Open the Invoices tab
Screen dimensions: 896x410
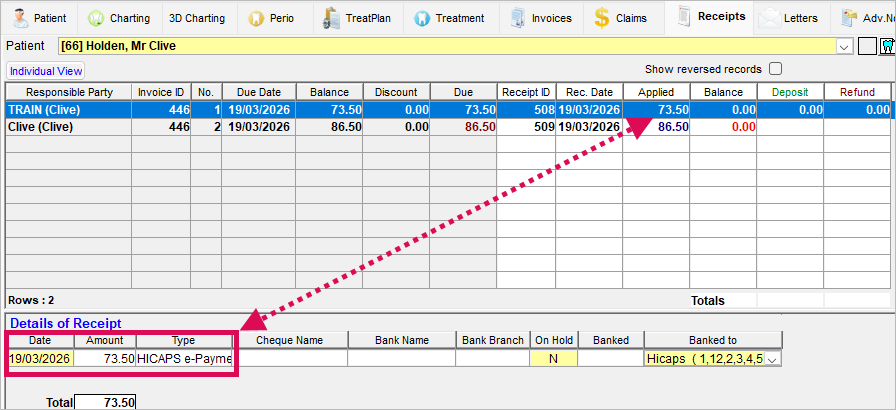coord(541,18)
